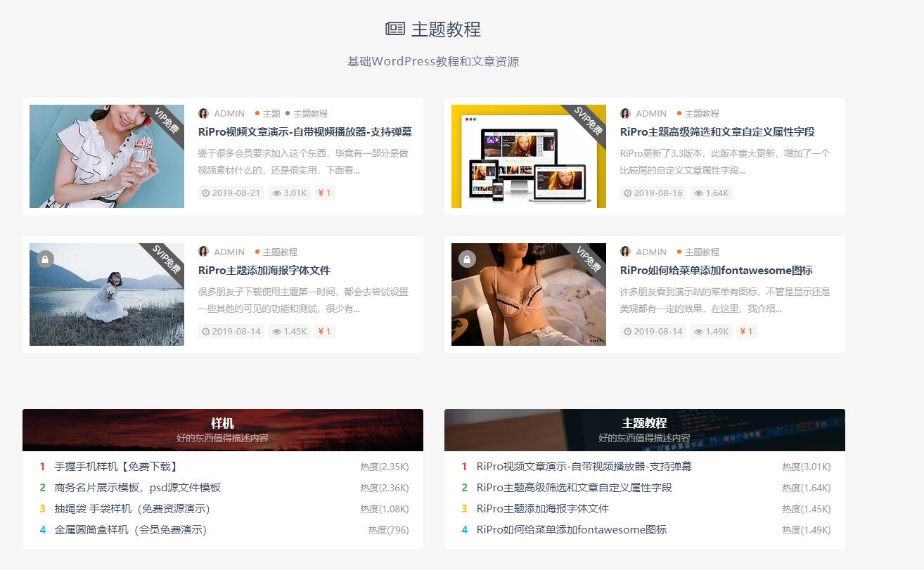Open the 样机 category banner

[x=222, y=429]
